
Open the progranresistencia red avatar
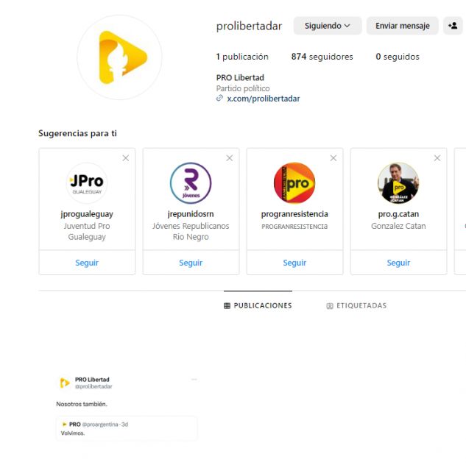(x=294, y=183)
